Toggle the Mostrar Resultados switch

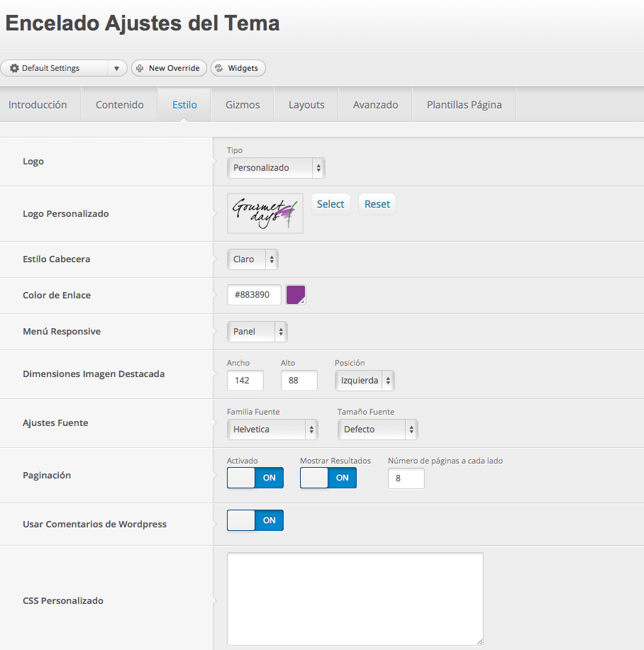tap(328, 478)
